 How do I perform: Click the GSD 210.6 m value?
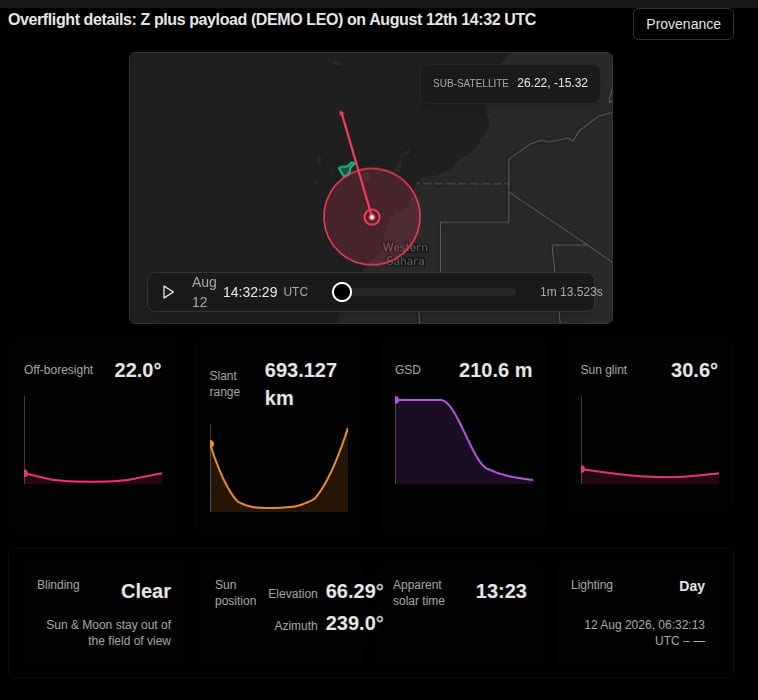click(496, 370)
